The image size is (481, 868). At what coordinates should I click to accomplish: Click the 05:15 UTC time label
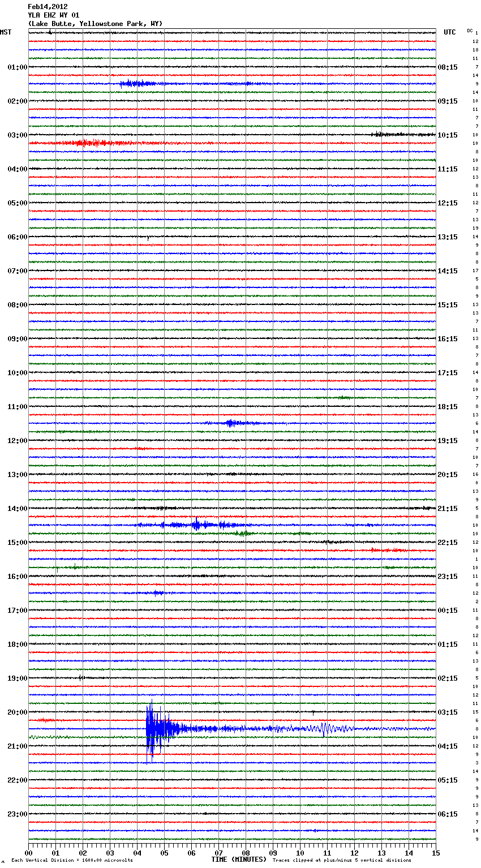pyautogui.click(x=448, y=780)
